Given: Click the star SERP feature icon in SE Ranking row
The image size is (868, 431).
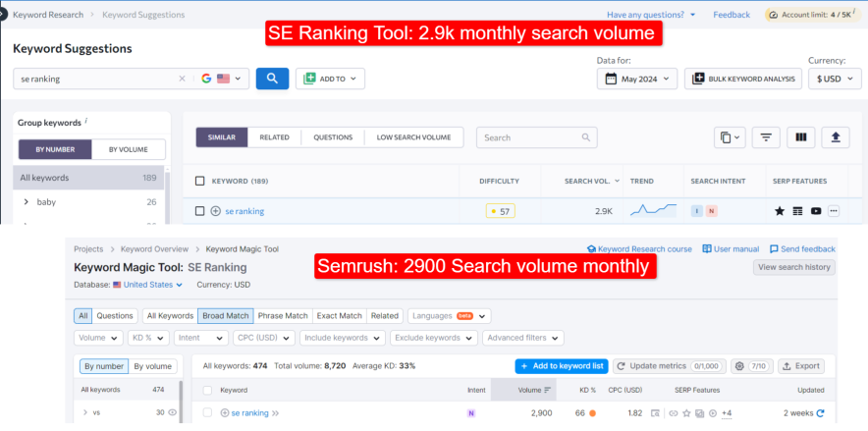Looking at the screenshot, I should tap(780, 211).
